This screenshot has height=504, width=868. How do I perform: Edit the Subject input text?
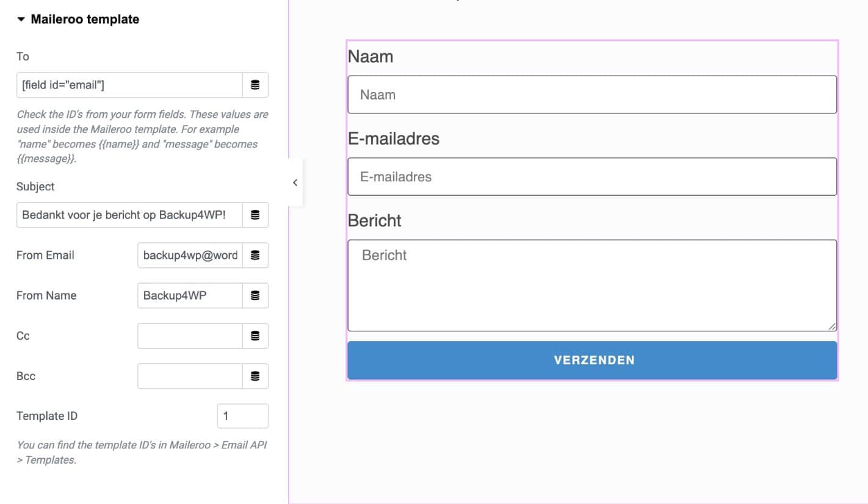(129, 215)
